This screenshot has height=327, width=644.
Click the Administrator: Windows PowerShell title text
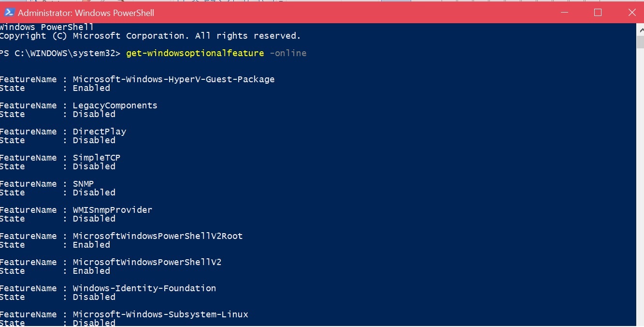click(86, 13)
